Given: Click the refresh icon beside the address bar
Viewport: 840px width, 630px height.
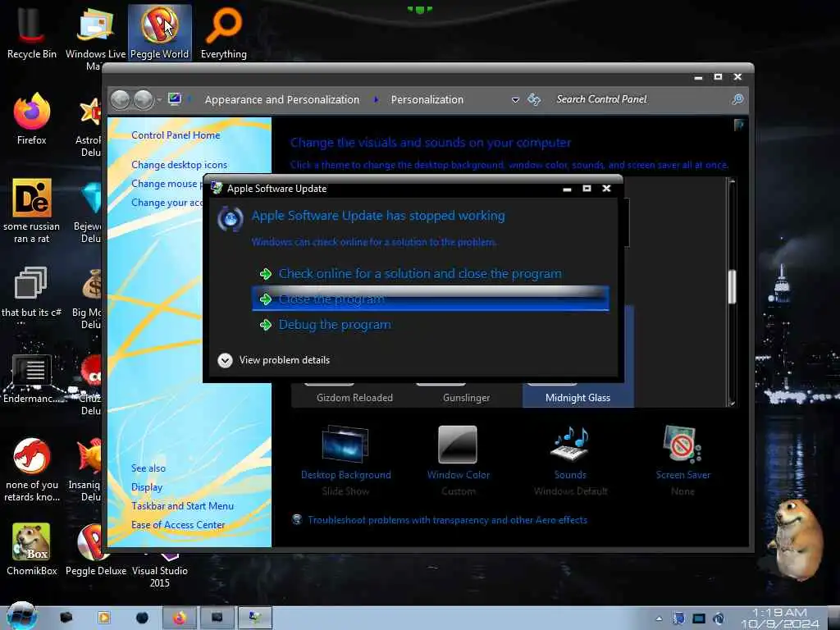Looking at the screenshot, I should click(x=534, y=99).
